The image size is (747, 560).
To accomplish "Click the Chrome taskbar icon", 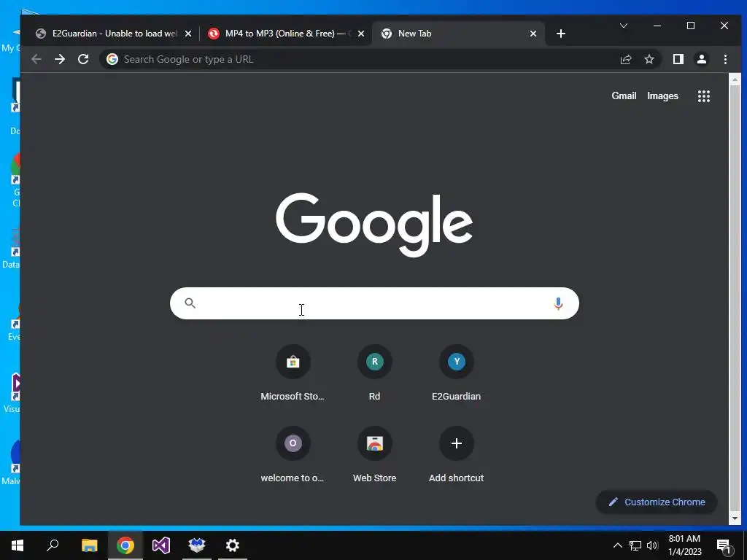I will pos(125,545).
